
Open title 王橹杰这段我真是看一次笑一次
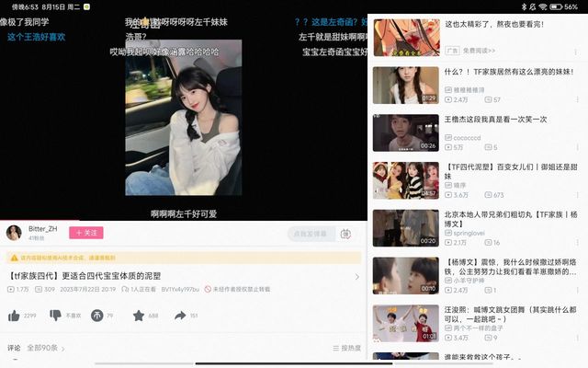point(496,120)
